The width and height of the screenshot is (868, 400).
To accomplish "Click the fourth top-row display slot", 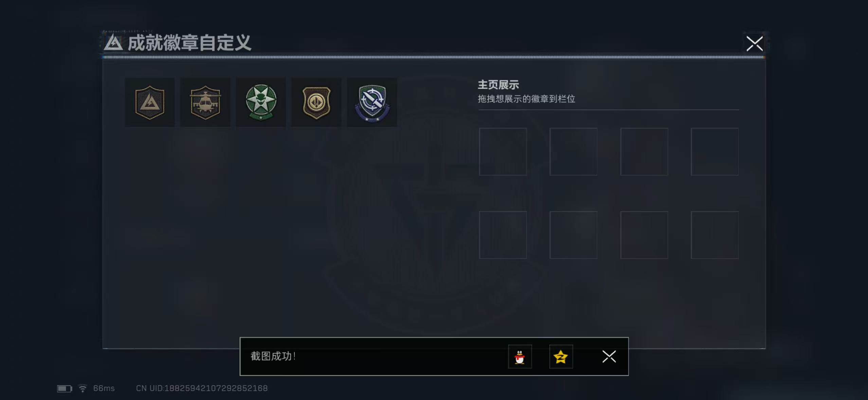I will [x=715, y=152].
